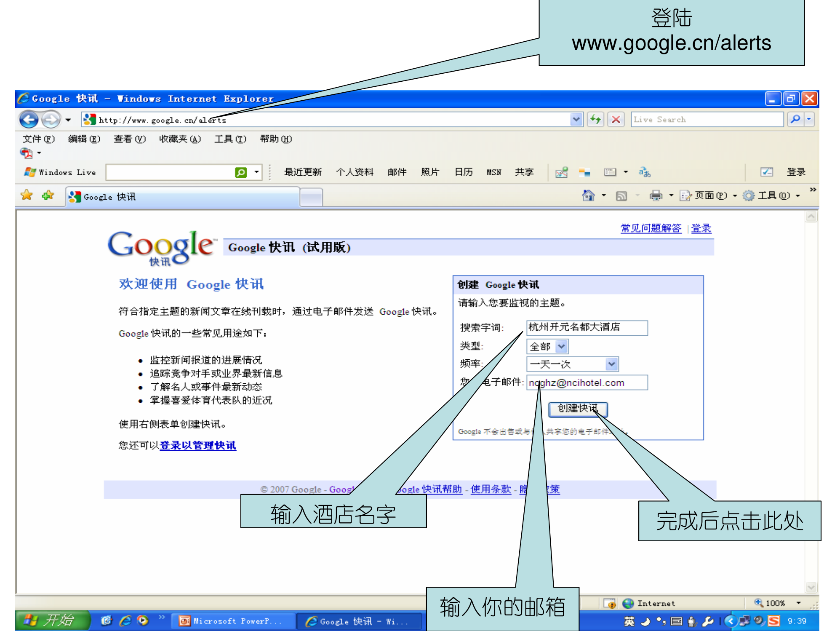Click MSN in Windows Live toolbar

point(494,172)
